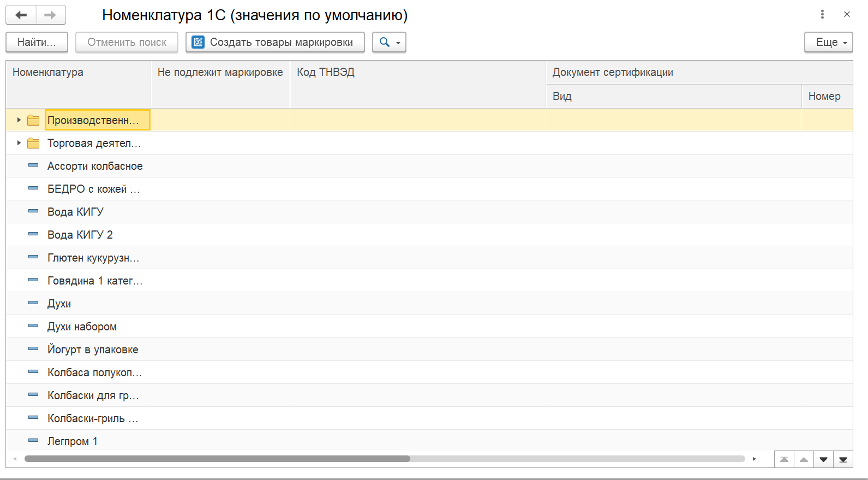Select the Колбаса полукоп... row
868x480 pixels.
pos(429,372)
